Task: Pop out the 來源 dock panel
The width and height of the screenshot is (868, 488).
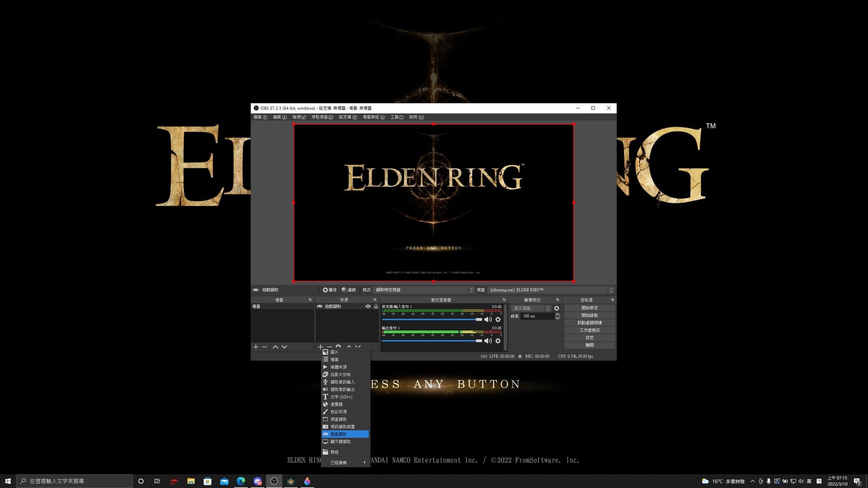Action: 375,300
